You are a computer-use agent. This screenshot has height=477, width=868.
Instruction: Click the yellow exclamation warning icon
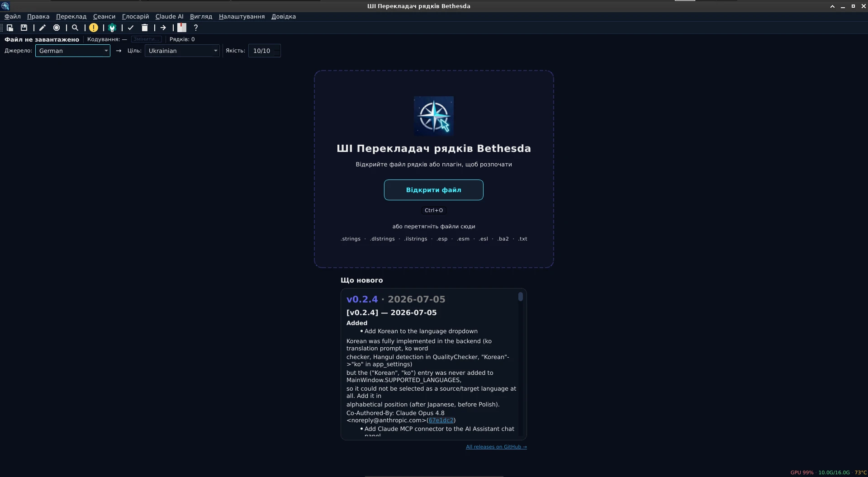coord(94,28)
